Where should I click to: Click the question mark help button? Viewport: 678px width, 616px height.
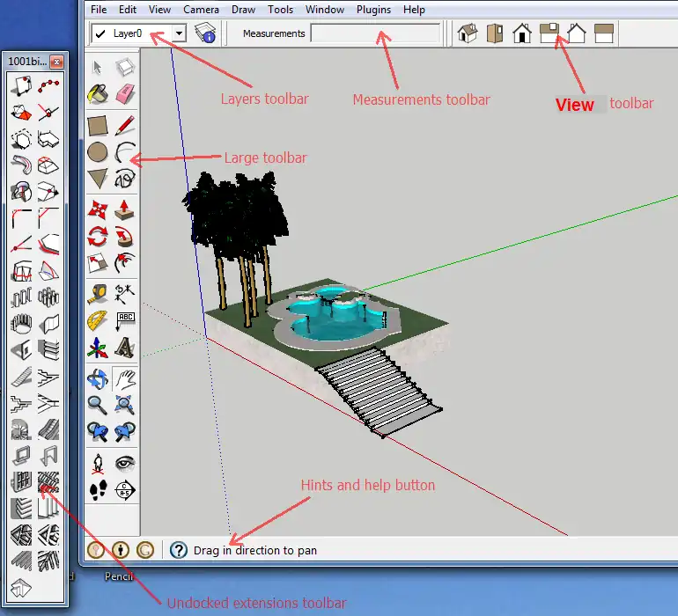178,550
